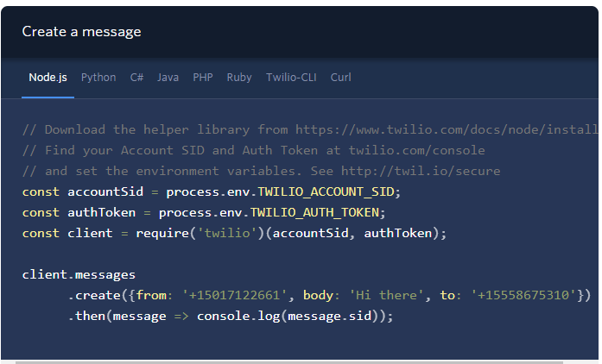Click the horizontal scrollbar below the code
This screenshot has height=364, width=602.
(x=289, y=361)
